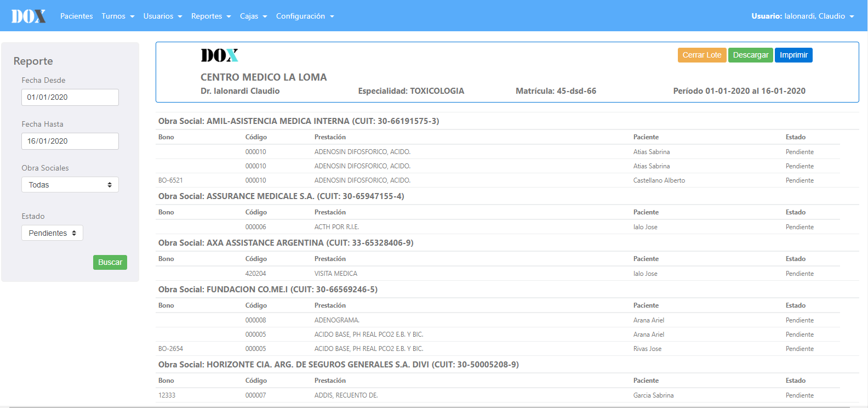Open the Estado Pendientes selector
The height and width of the screenshot is (408, 868).
52,233
